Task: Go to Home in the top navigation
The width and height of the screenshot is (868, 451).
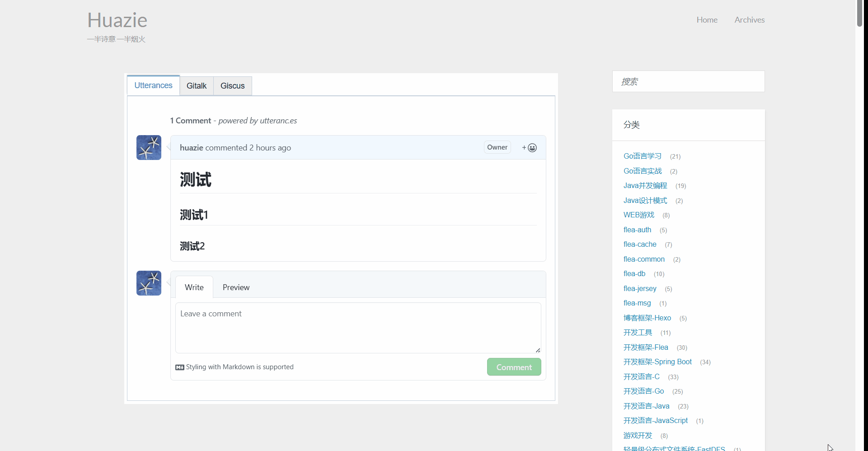Action: click(x=707, y=20)
